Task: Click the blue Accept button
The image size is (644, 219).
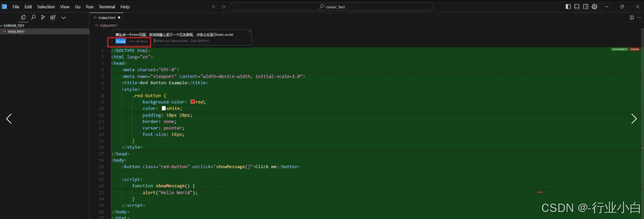Action: point(121,41)
